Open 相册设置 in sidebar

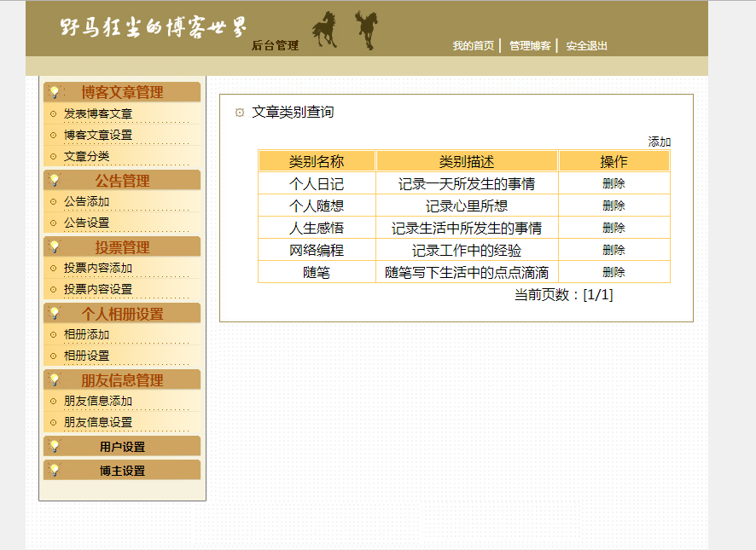(x=87, y=356)
